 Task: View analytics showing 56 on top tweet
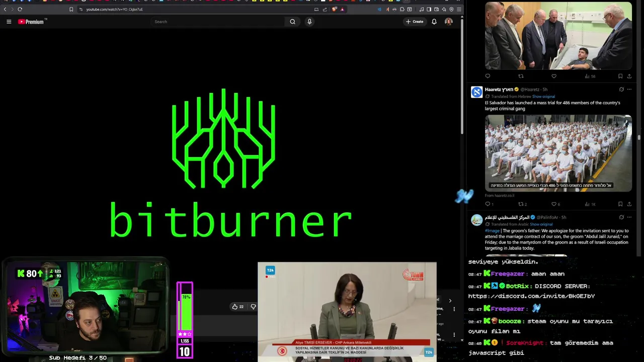click(x=590, y=76)
